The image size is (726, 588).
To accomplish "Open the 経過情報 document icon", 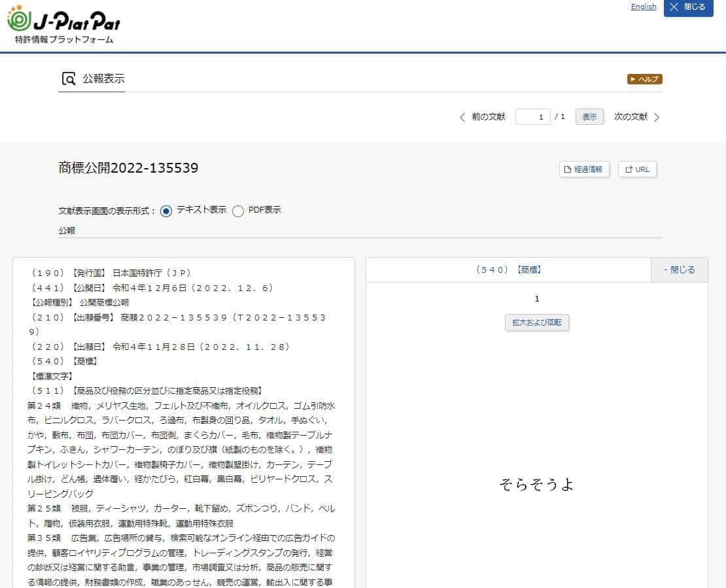I will [567, 169].
